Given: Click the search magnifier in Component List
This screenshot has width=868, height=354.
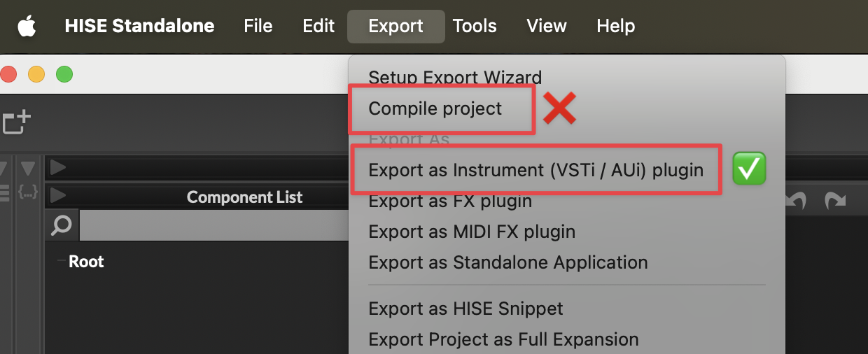Looking at the screenshot, I should 62,225.
